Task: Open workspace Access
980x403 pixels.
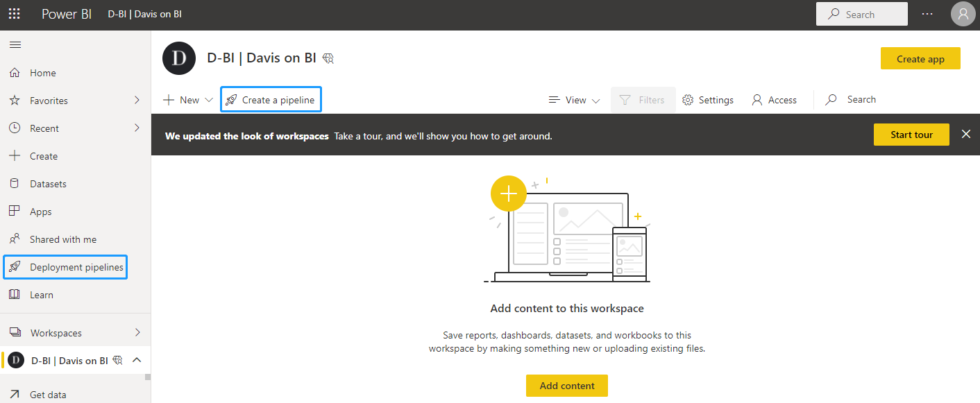Action: coord(775,100)
